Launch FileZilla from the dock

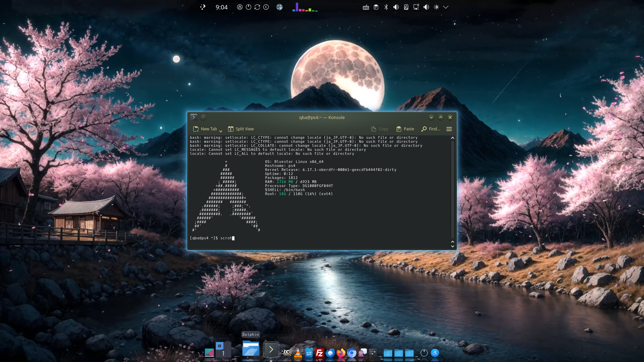pyautogui.click(x=319, y=353)
